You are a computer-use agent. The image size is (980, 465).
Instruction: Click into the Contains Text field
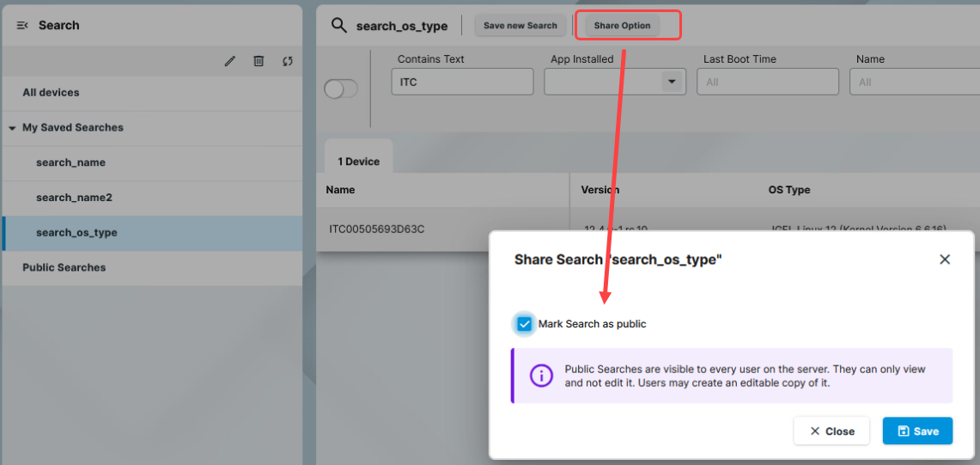point(461,82)
